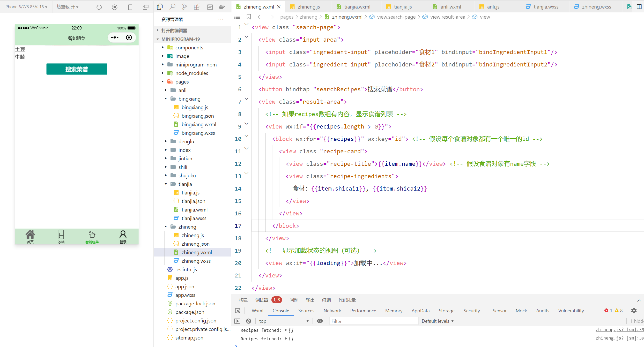The height and width of the screenshot is (347, 644).
Task: Click the bookmark icon in breadcrumb bar
Action: click(x=249, y=17)
